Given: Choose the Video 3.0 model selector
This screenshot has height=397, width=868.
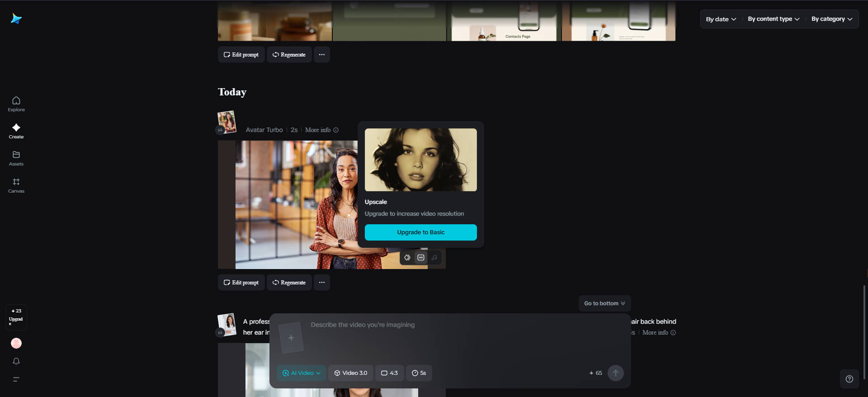Looking at the screenshot, I should tap(351, 373).
